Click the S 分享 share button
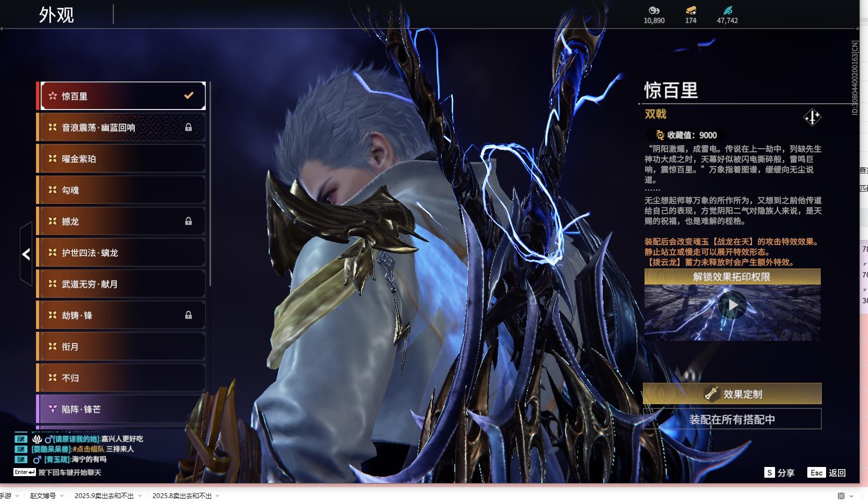Image resolution: width=868 pixels, height=504 pixels. (779, 472)
